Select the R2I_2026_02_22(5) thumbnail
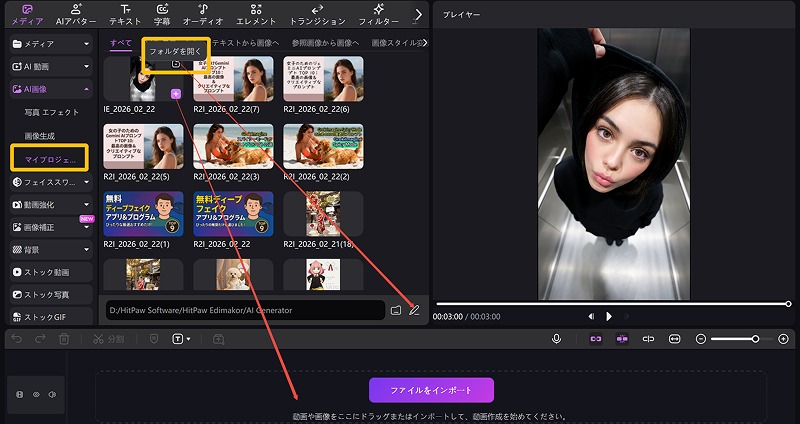800x424 pixels. coord(143,146)
